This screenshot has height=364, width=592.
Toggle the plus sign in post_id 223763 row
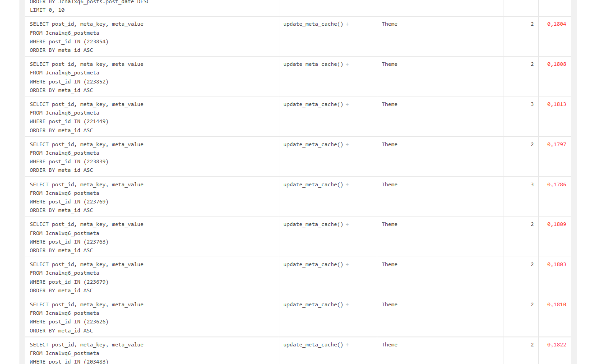coord(347,225)
